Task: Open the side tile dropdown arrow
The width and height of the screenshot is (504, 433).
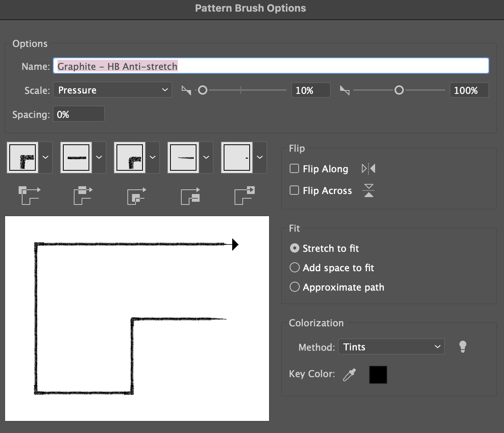Action: click(99, 158)
